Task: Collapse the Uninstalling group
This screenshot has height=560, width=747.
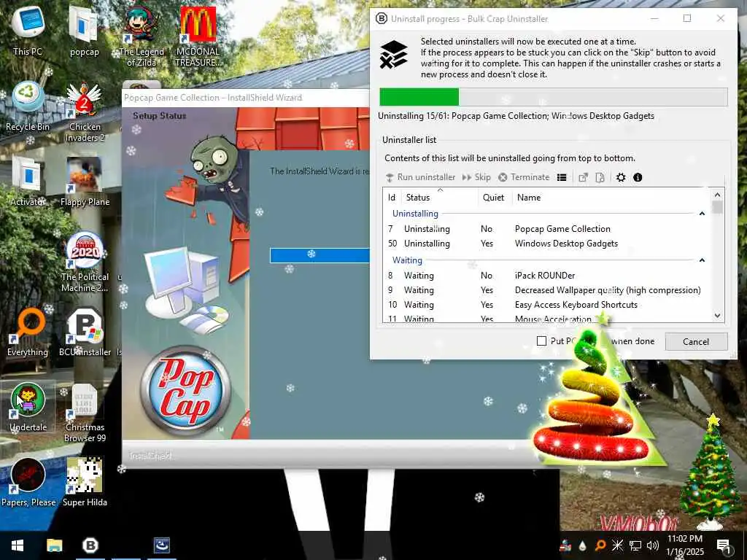Action: pos(702,214)
